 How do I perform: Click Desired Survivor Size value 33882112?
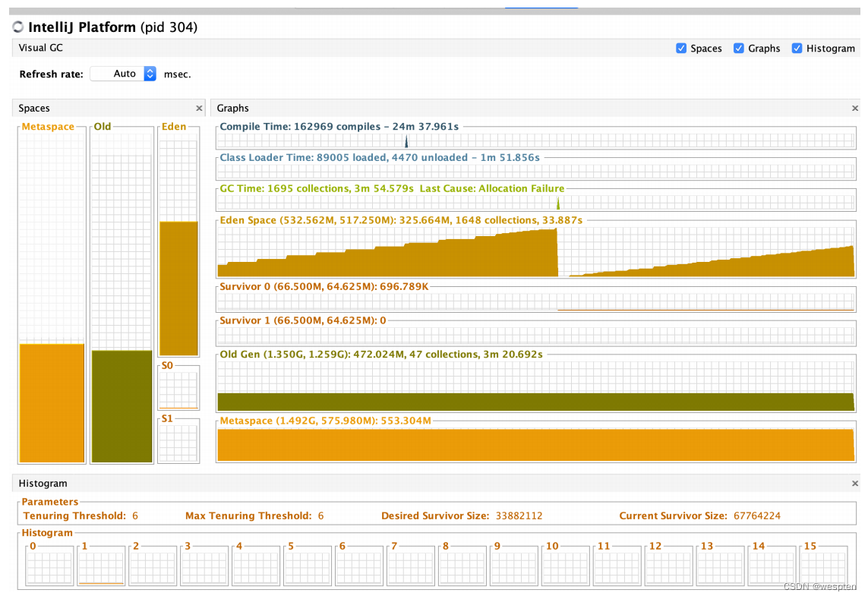519,516
